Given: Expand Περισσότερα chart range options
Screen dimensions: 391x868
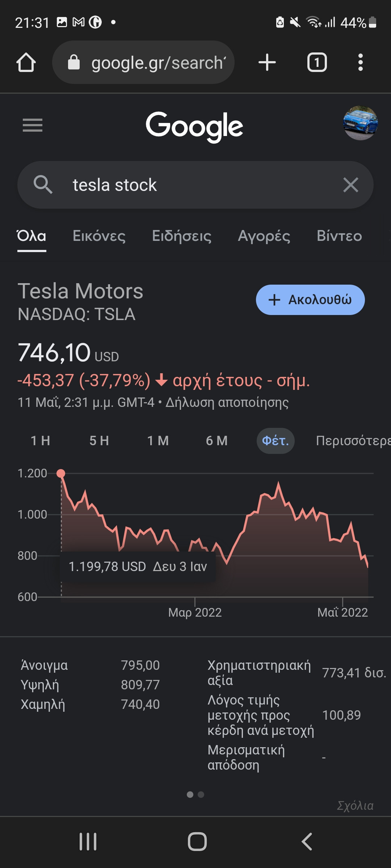Looking at the screenshot, I should pyautogui.click(x=353, y=441).
